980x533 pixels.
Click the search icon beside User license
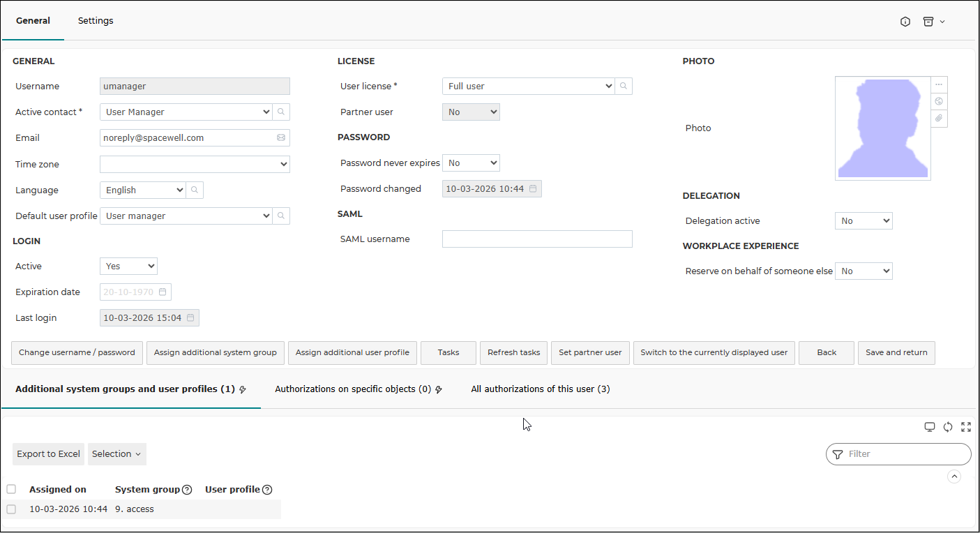tap(624, 86)
